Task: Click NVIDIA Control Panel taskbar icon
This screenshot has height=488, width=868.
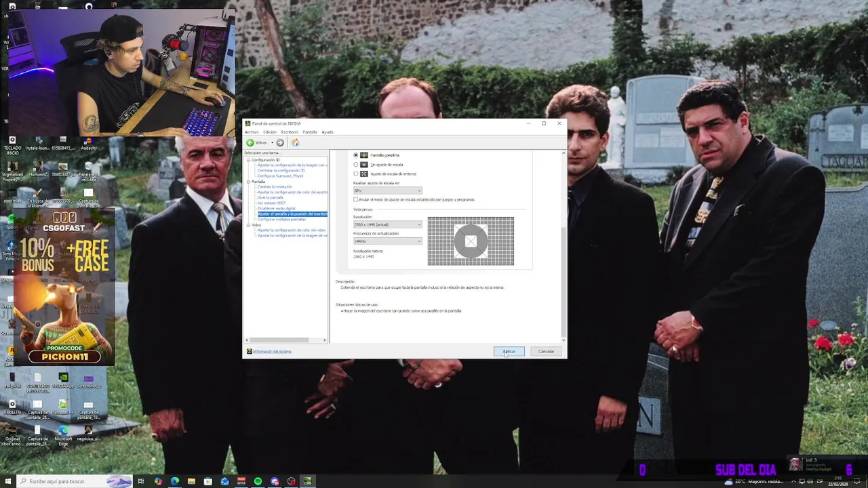Action: click(308, 481)
